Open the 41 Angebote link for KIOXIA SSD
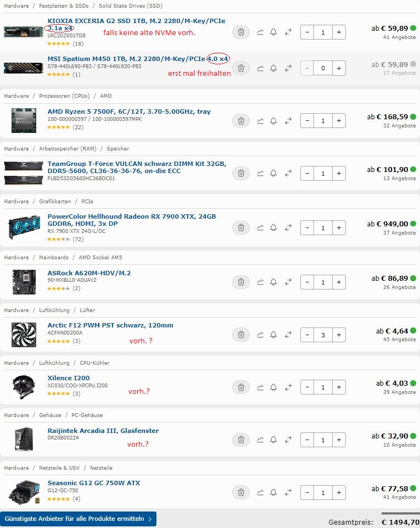Screen dimensions: 420x528 399,37
